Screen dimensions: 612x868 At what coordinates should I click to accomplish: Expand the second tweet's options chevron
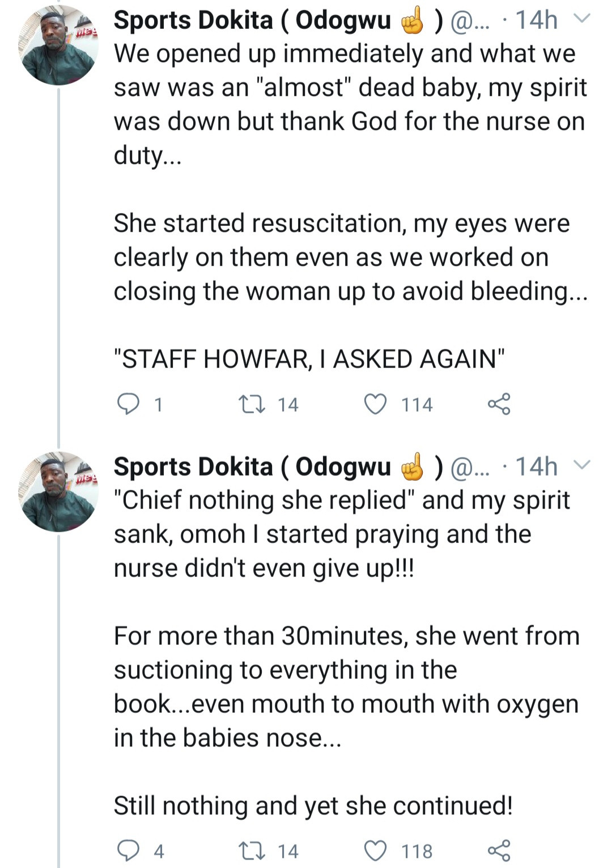point(582,465)
